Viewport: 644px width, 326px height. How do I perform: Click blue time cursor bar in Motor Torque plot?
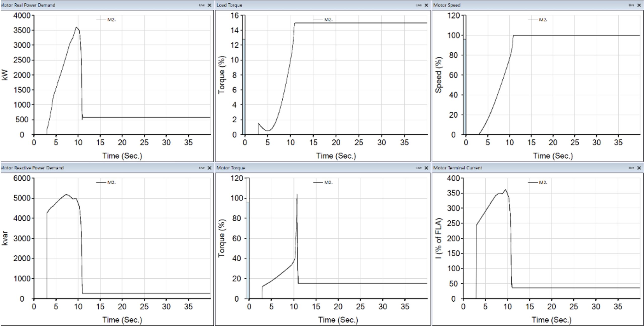click(248, 250)
